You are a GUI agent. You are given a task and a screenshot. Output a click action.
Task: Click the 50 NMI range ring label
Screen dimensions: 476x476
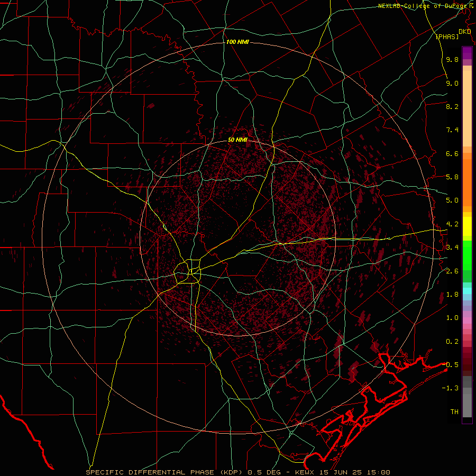point(237,140)
